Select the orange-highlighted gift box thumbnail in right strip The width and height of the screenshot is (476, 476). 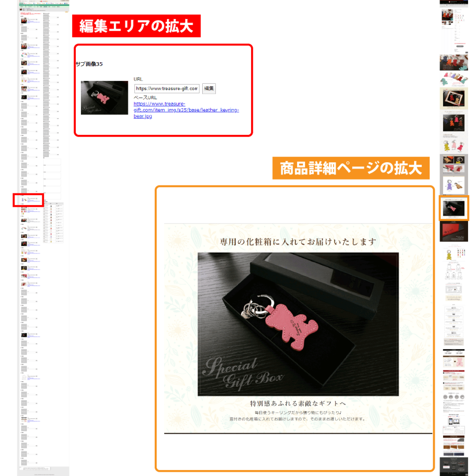454,207
